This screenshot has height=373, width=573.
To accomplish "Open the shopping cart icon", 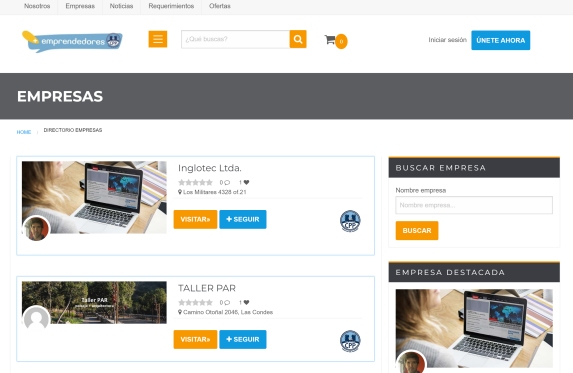I will tap(330, 39).
